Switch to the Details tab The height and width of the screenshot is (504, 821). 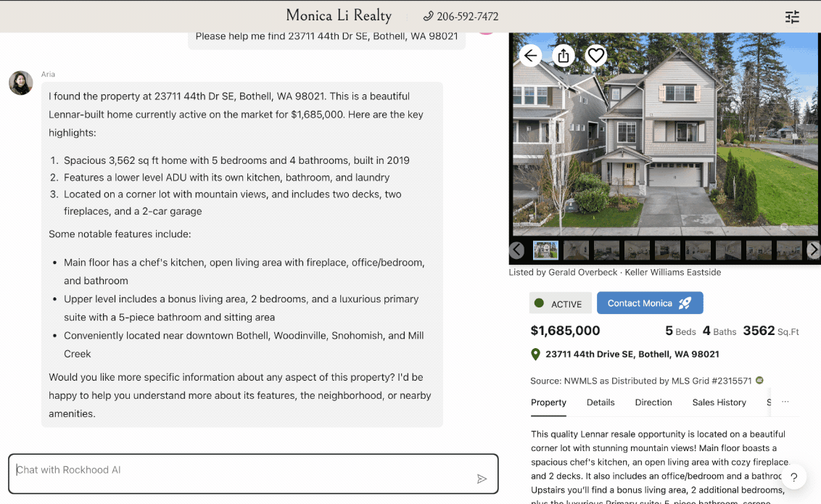coord(601,402)
